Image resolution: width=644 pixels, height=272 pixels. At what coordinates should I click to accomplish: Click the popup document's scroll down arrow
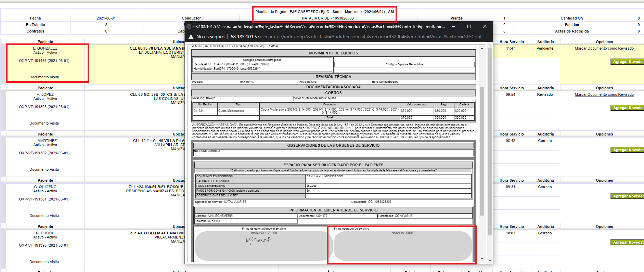[x=482, y=259]
